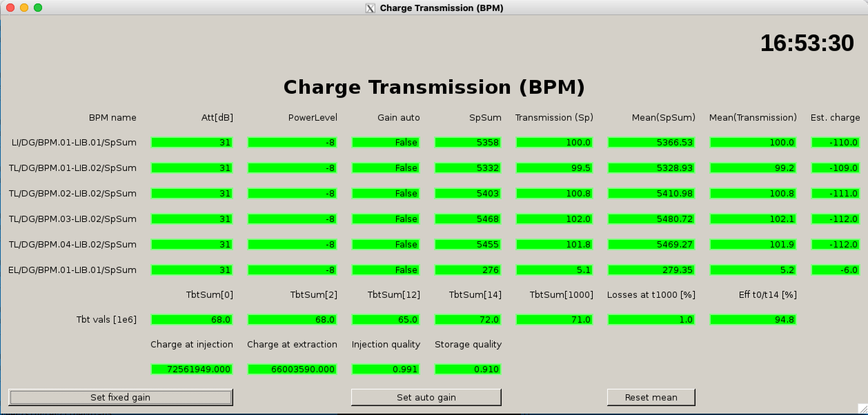Image resolution: width=868 pixels, height=415 pixels.
Task: Click the Reset mean button
Action: point(651,397)
